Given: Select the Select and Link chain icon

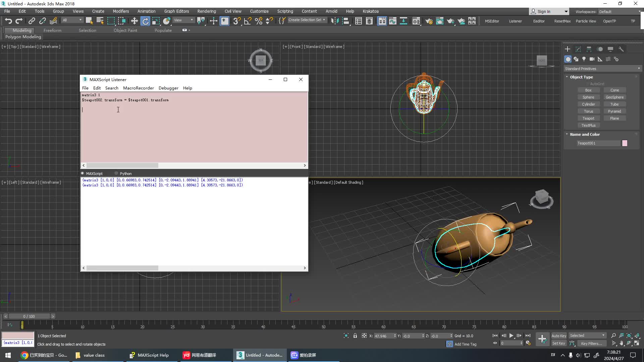Looking at the screenshot, I should coord(32,21).
